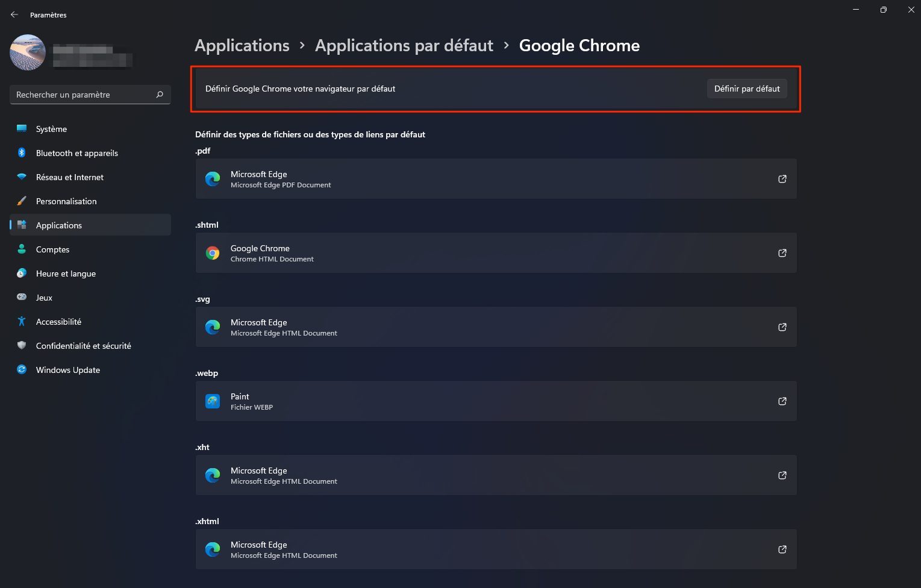Click the search magnifier icon

click(x=160, y=95)
